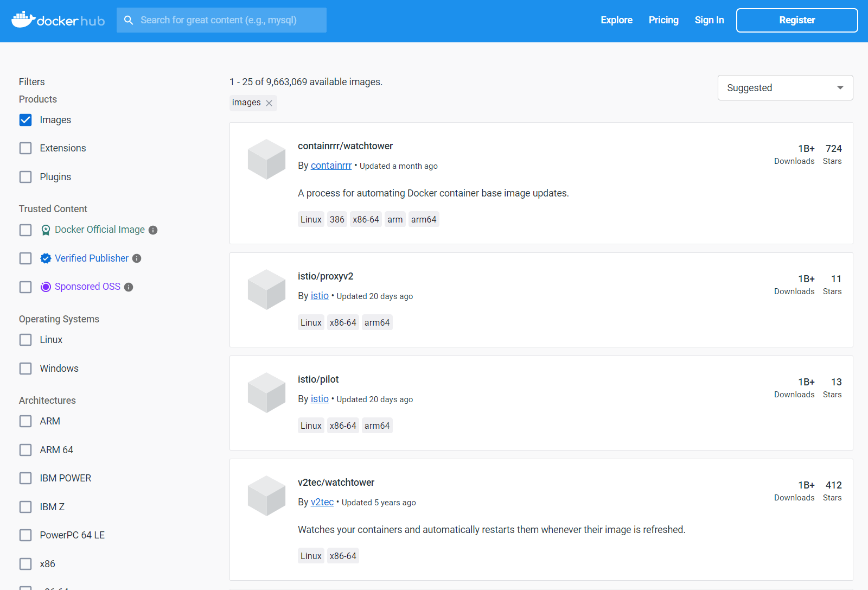Viewport: 868px width, 590px height.
Task: Click the 412 Stars count
Action: 833,485
